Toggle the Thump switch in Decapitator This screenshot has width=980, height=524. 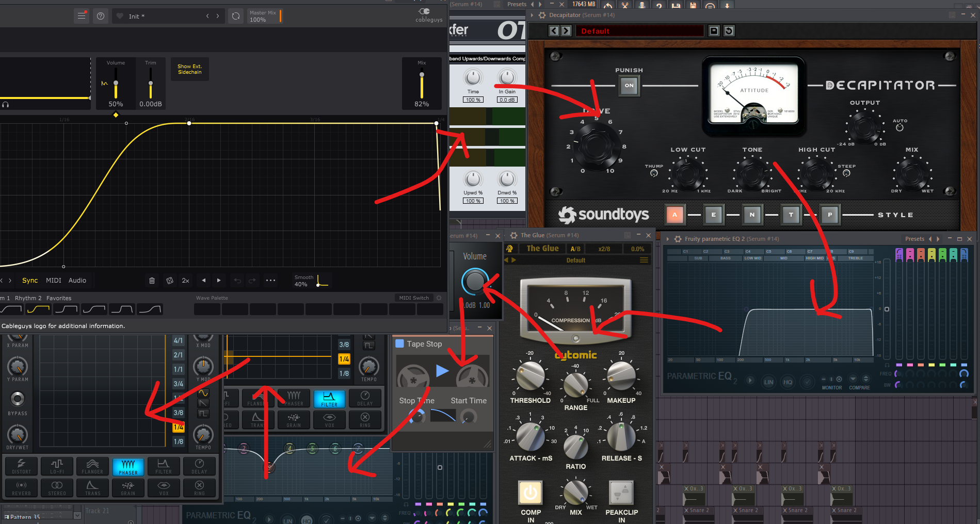654,173
